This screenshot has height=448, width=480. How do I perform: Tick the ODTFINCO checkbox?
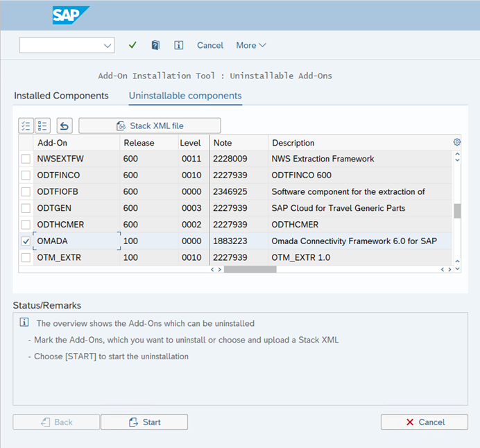(26, 175)
